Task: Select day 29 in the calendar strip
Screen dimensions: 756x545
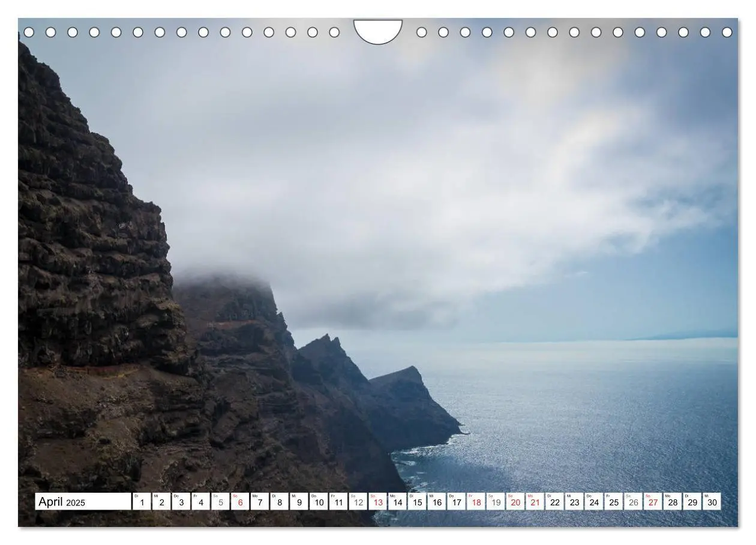Action: [x=692, y=502]
